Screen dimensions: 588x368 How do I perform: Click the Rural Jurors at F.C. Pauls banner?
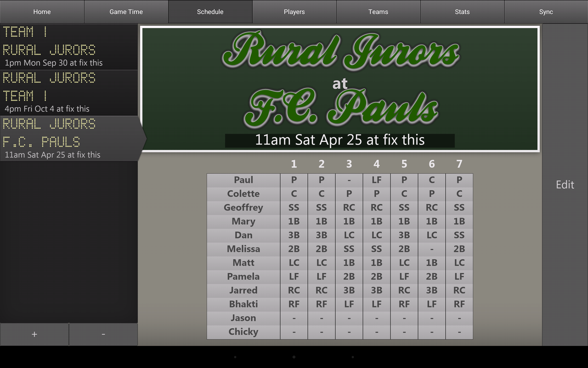point(340,78)
